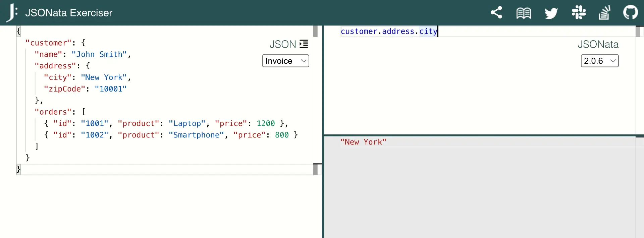
Task: Click the expression editor scrollbar thumb
Action: click(x=638, y=31)
